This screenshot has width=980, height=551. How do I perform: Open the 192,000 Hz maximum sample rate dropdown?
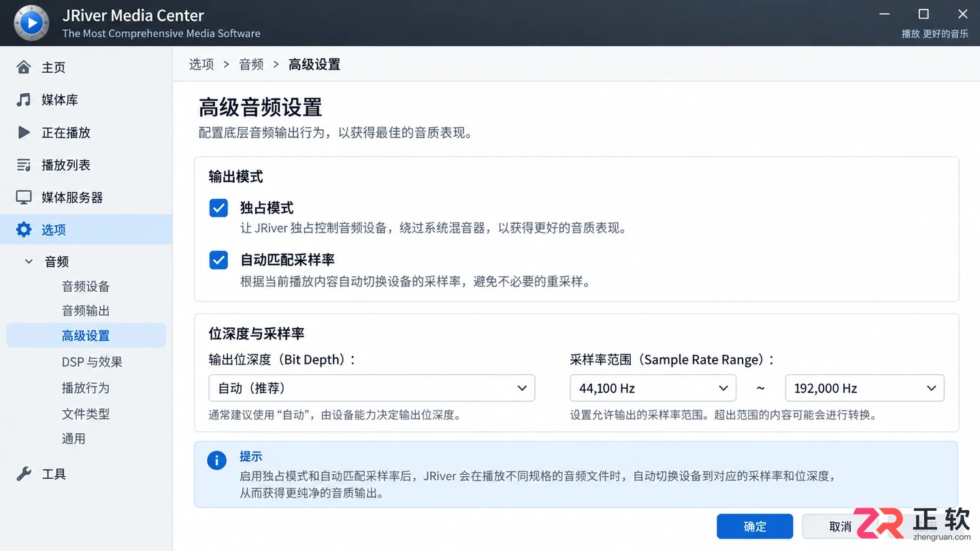864,388
